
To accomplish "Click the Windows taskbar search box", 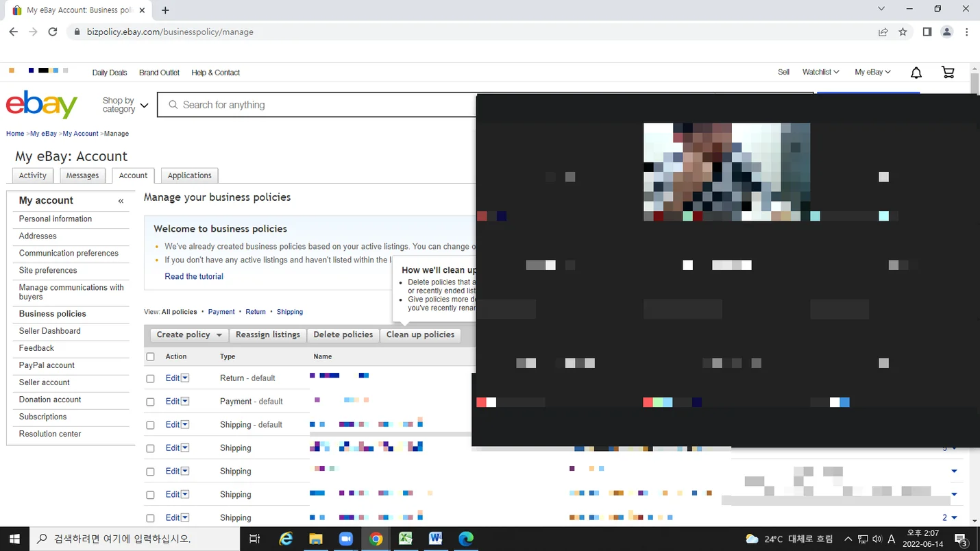I will (134, 539).
